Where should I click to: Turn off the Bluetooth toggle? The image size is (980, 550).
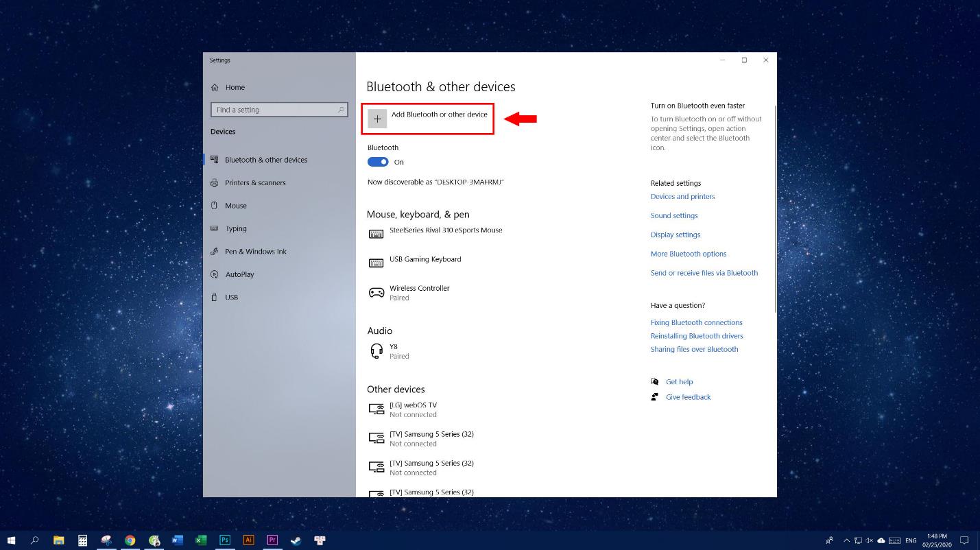(378, 162)
